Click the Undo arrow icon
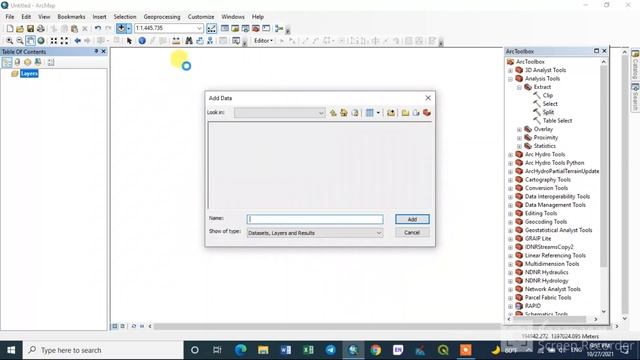640x360 pixels. 98,29
